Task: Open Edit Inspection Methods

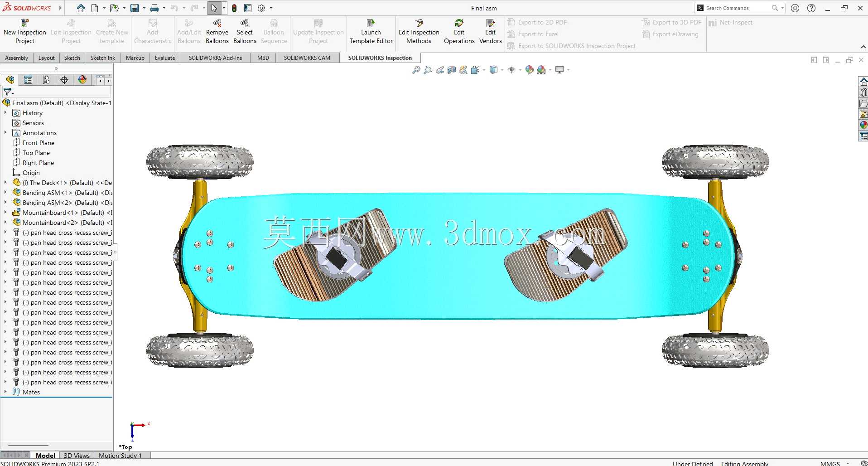Action: pyautogui.click(x=419, y=31)
